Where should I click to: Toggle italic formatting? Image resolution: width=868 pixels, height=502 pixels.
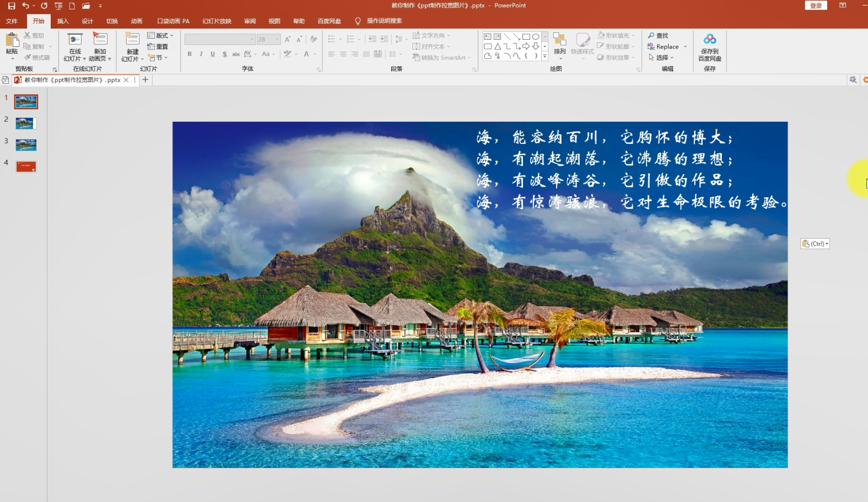(201, 54)
